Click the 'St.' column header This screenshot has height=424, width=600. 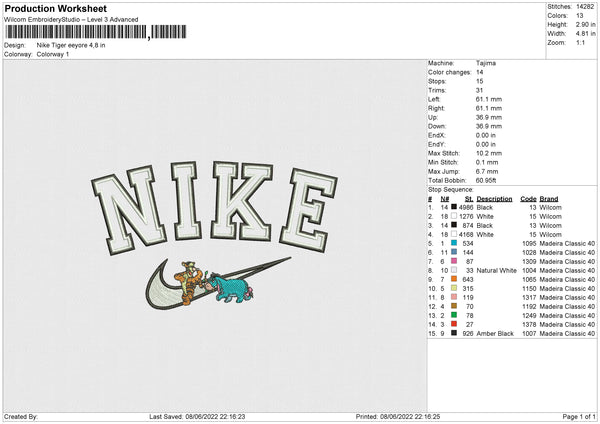(469, 199)
